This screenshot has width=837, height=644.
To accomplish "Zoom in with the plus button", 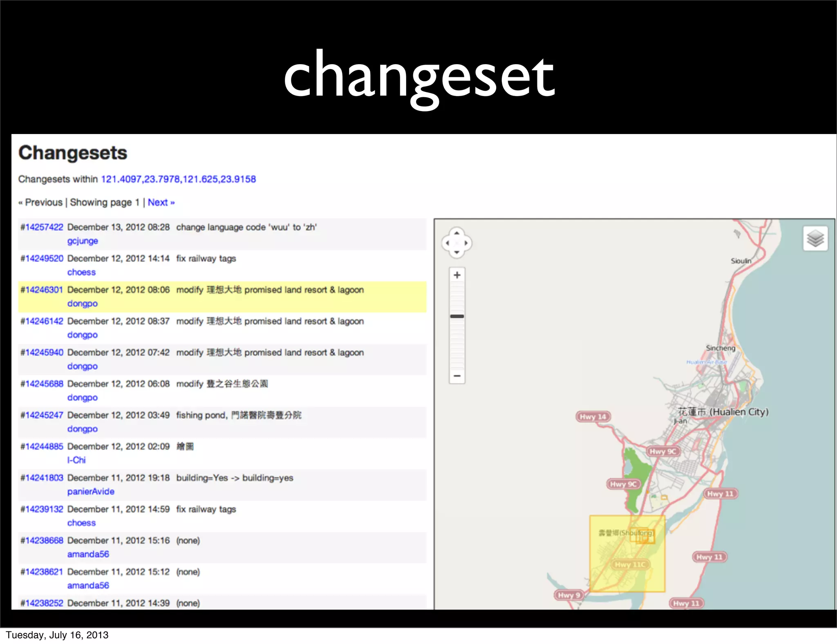I will coord(457,275).
